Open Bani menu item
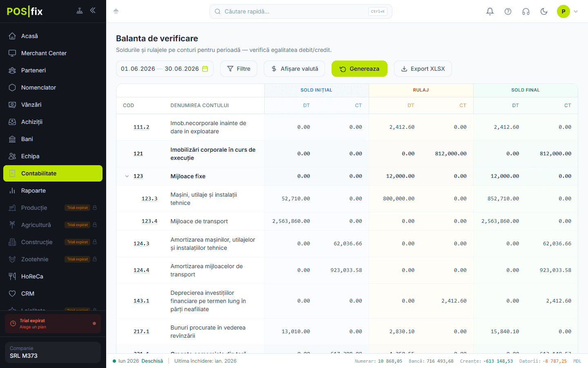This screenshot has height=368, width=588. click(x=53, y=139)
